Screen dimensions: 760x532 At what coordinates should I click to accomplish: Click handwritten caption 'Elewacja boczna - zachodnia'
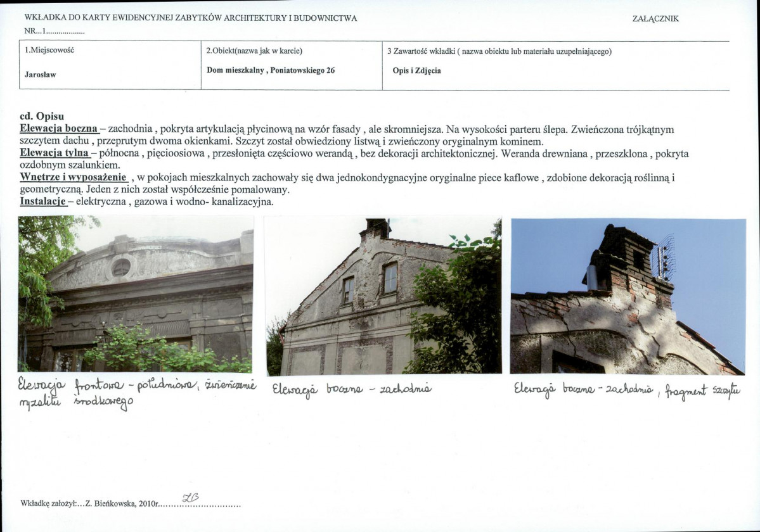coord(351,389)
